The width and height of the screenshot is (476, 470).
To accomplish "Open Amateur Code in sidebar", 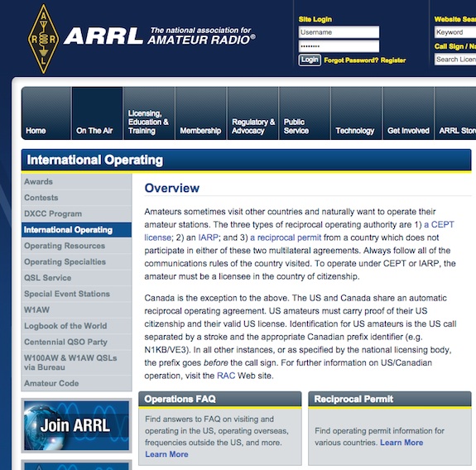I will coord(76,383).
